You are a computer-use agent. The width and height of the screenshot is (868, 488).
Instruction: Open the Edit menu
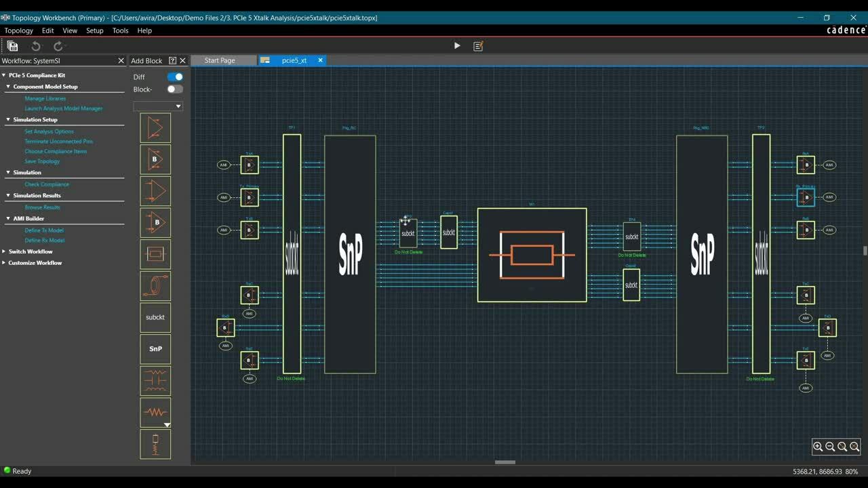47,30
